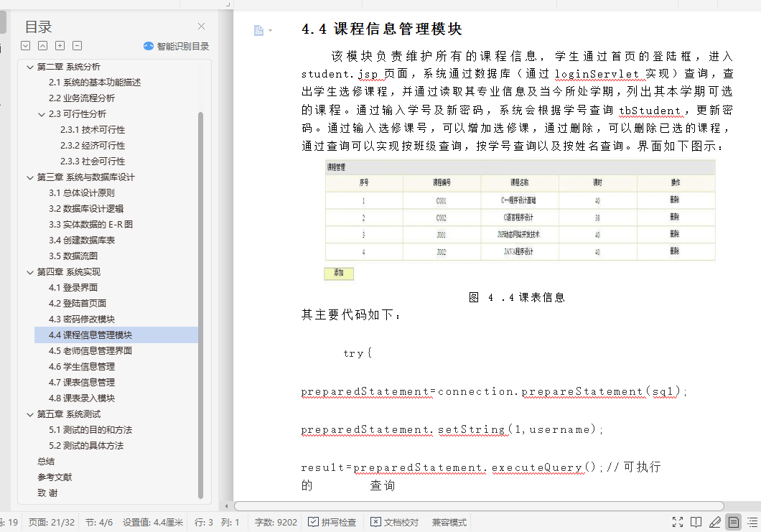The height and width of the screenshot is (532, 761).
Task: Go to 4.3 密码修改模块
Action: [82, 319]
